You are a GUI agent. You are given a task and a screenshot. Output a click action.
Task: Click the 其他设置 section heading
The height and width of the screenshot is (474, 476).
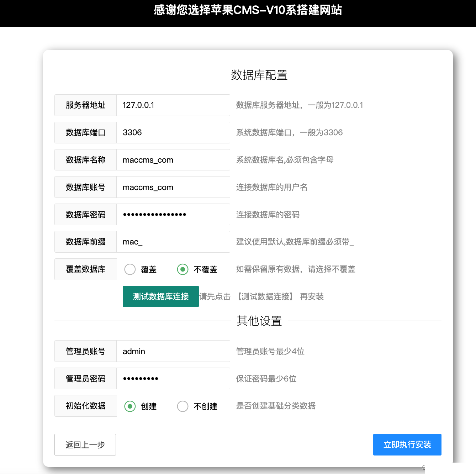click(259, 321)
